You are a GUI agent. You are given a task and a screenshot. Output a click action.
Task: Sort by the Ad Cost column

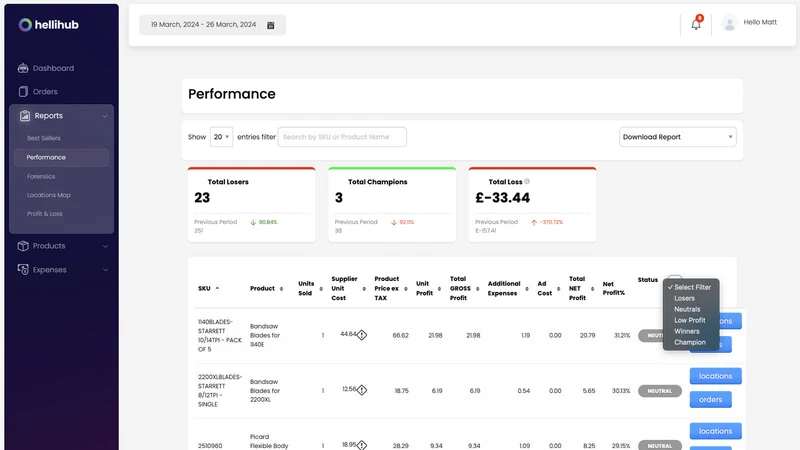558,289
